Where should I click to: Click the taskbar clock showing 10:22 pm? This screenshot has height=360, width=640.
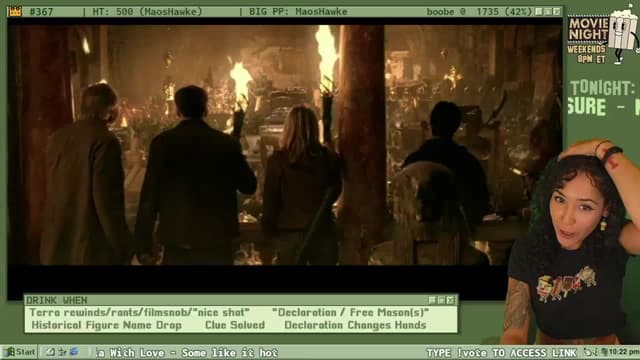point(624,352)
